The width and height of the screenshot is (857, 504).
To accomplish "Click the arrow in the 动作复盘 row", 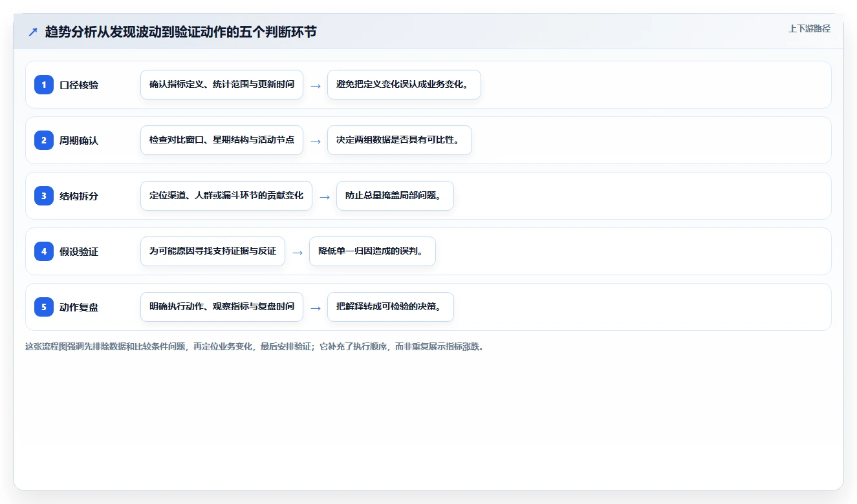I will point(316,308).
